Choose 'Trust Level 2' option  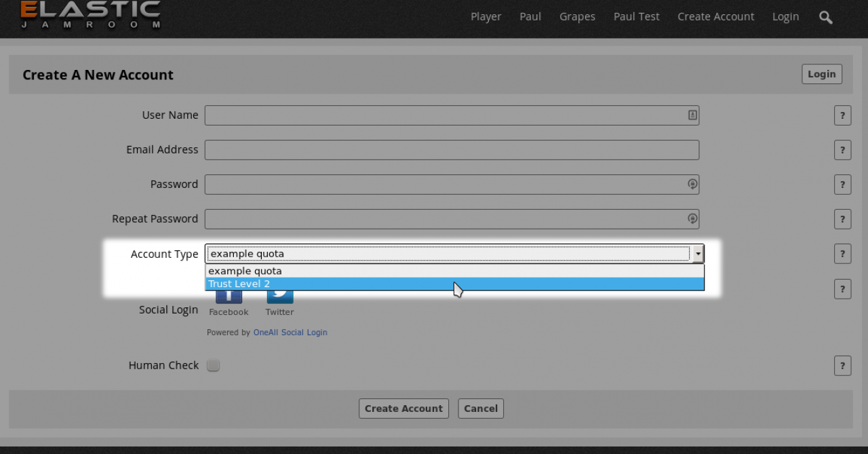click(x=454, y=284)
